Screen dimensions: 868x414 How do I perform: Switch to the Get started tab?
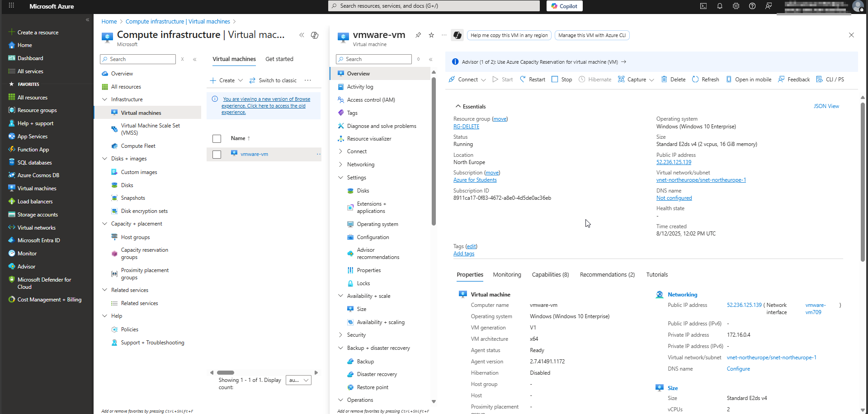pos(279,59)
